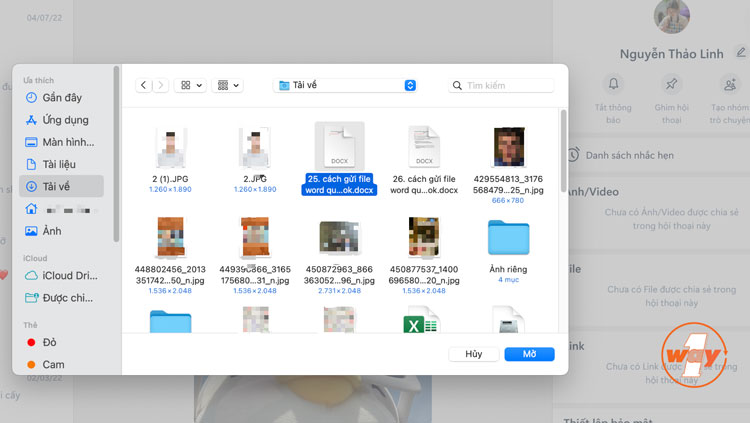Select the Ảnh riêng folder
The image size is (750, 423).
pos(508,251)
